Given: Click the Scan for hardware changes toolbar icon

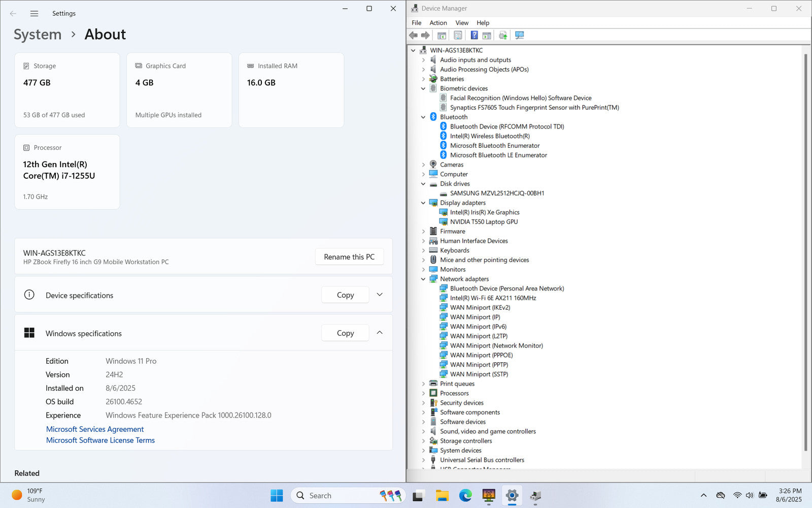Looking at the screenshot, I should pos(519,35).
